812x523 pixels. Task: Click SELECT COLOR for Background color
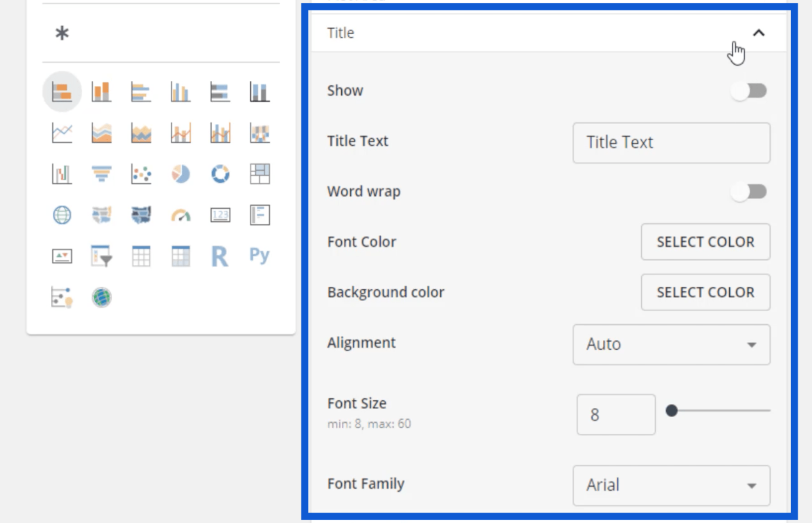(705, 292)
